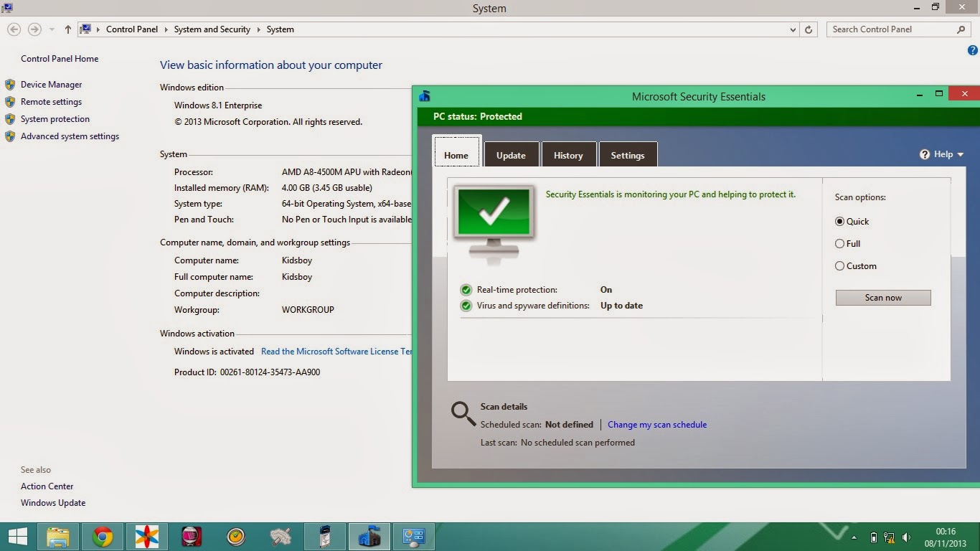This screenshot has height=551, width=980.
Task: Open Device Manager from the sidebar
Action: click(52, 85)
